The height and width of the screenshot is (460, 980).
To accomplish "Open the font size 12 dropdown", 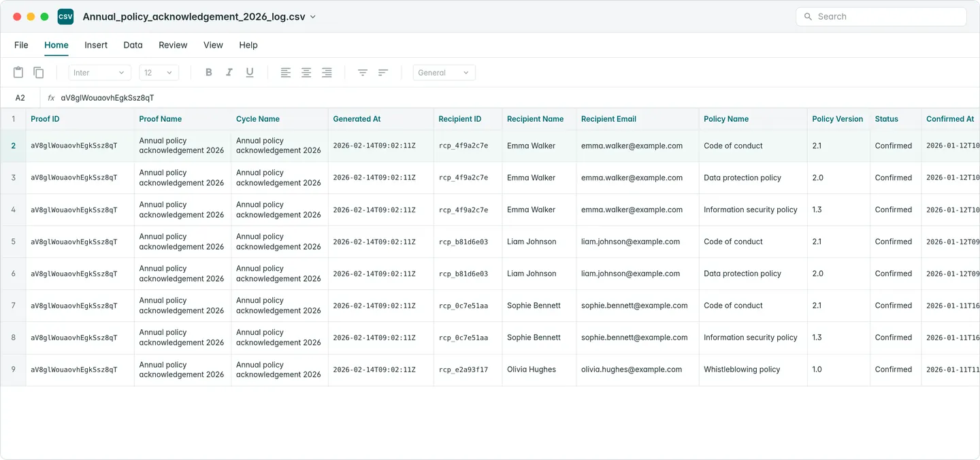I will 159,73.
